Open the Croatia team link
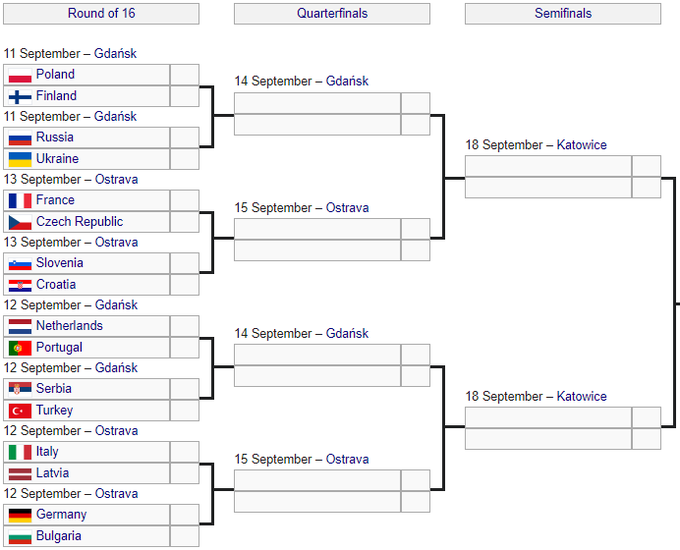 56,284
